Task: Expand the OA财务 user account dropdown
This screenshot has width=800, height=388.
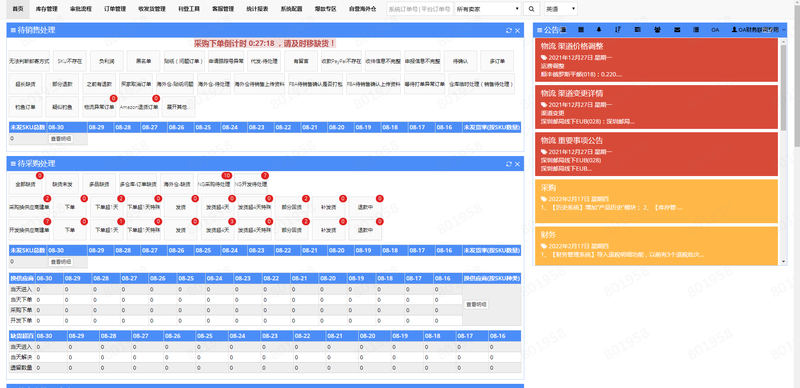Action: coord(759,30)
